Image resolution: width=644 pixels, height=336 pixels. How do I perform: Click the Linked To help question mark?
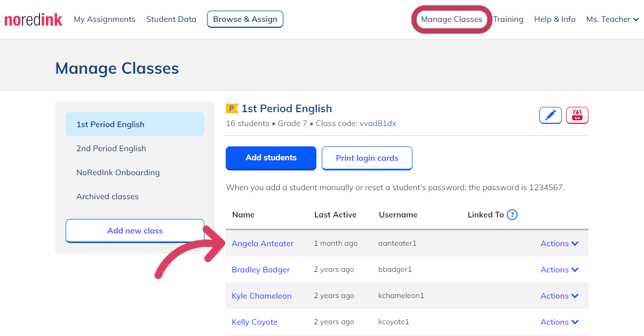click(512, 215)
